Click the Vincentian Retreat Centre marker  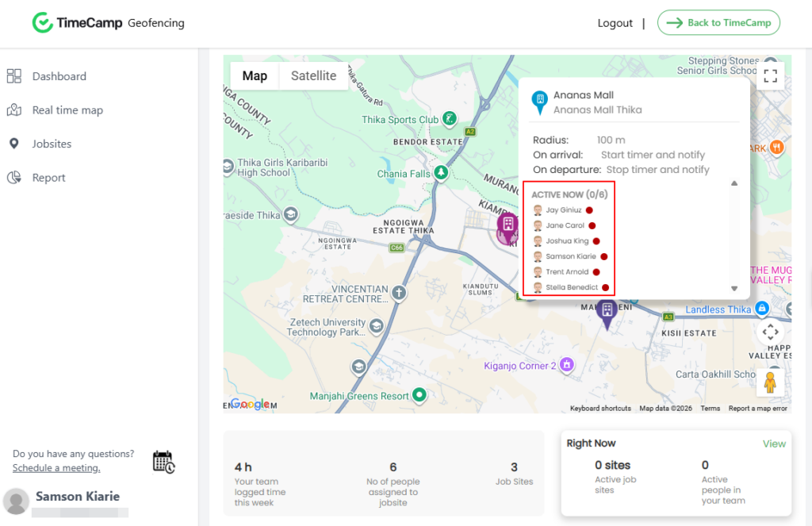click(398, 293)
